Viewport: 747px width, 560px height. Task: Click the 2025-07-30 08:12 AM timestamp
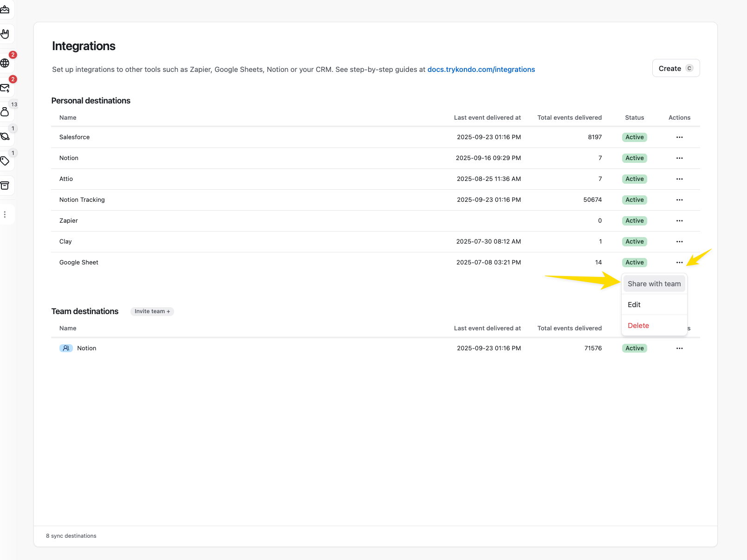[488, 242]
